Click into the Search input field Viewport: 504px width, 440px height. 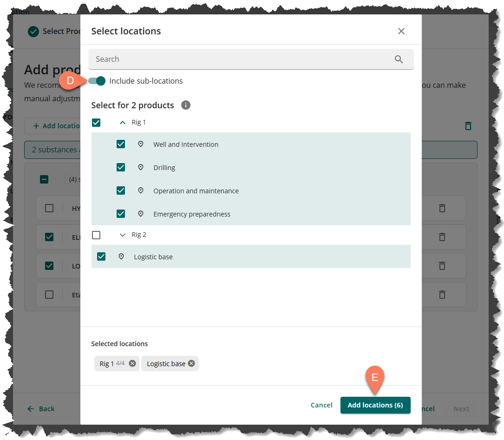point(242,59)
